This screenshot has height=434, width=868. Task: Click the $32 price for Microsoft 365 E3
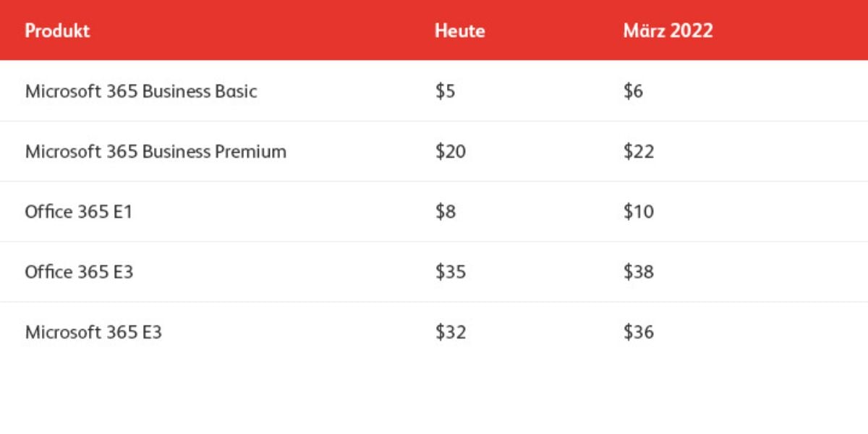(x=450, y=332)
